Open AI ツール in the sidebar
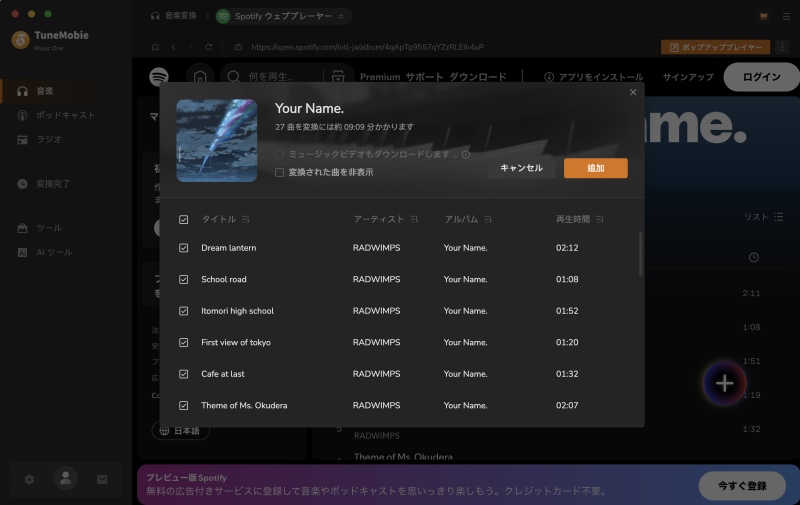This screenshot has height=505, width=800. (45, 252)
